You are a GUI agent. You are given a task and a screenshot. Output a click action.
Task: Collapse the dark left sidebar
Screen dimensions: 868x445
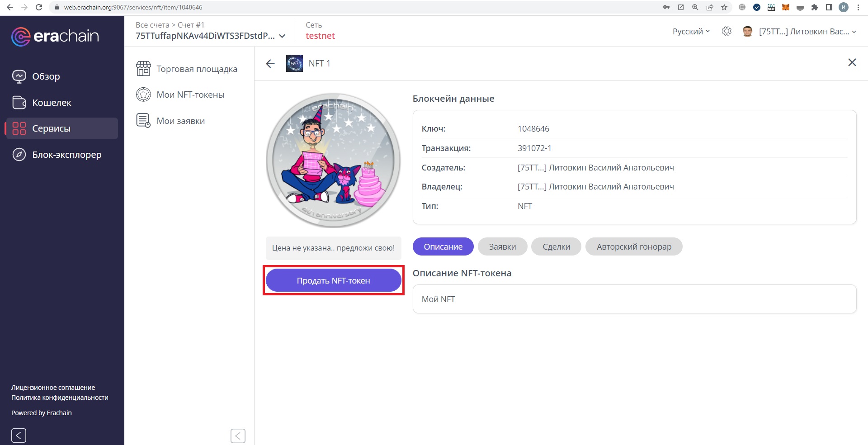(19, 436)
